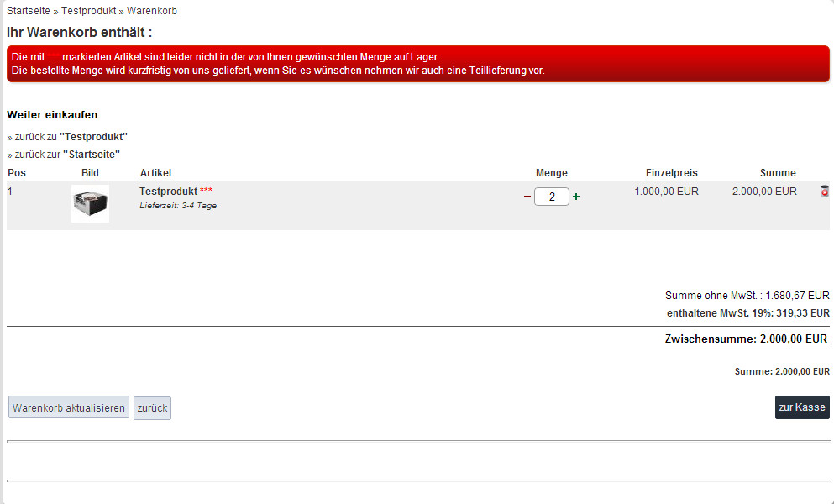Go to Startseite via the breadcrumb
834x504 pixels.
click(27, 11)
